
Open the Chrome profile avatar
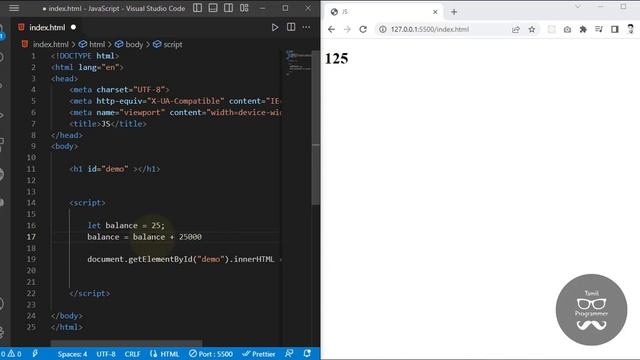pyautogui.click(x=631, y=29)
